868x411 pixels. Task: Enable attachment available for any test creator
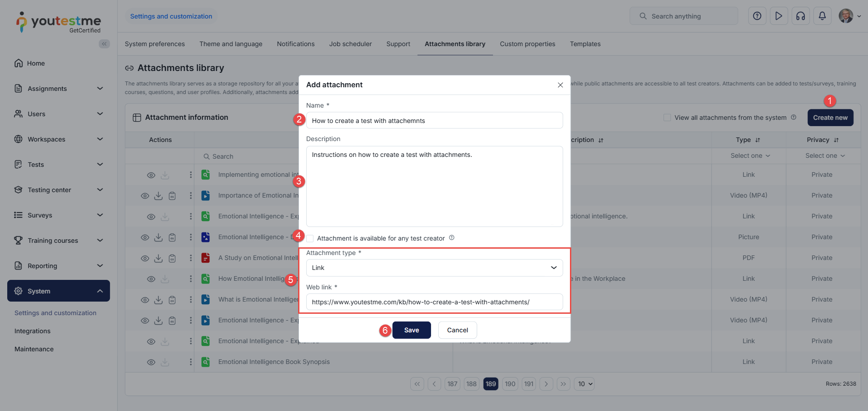[310, 238]
